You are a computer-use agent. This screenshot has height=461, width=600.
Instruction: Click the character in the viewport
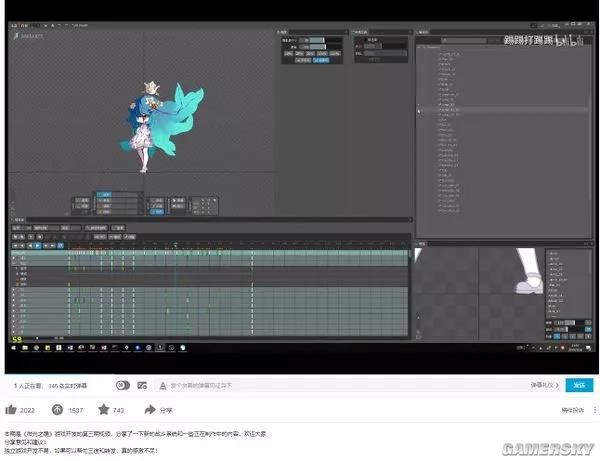pyautogui.click(x=161, y=126)
